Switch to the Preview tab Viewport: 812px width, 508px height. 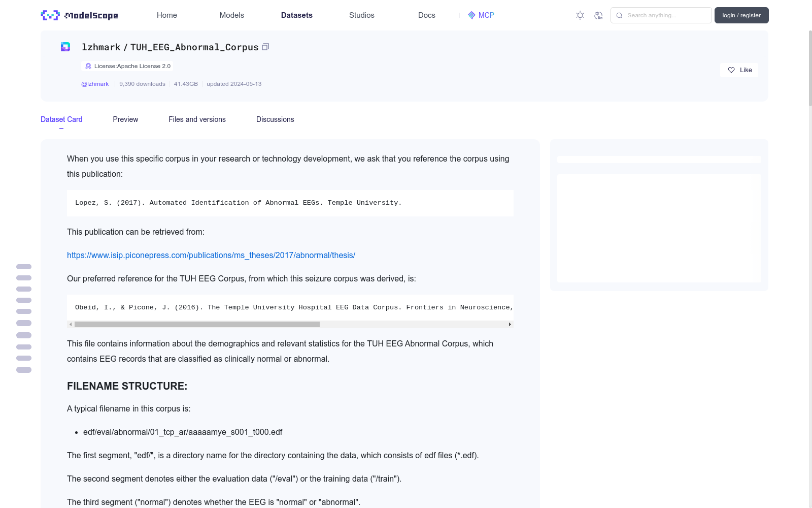pos(125,119)
